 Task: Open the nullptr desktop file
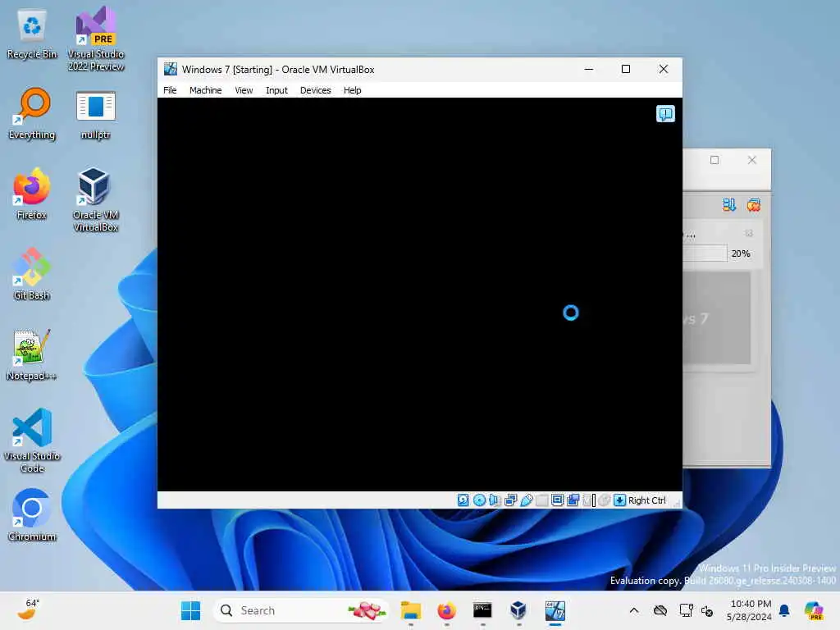(x=95, y=115)
